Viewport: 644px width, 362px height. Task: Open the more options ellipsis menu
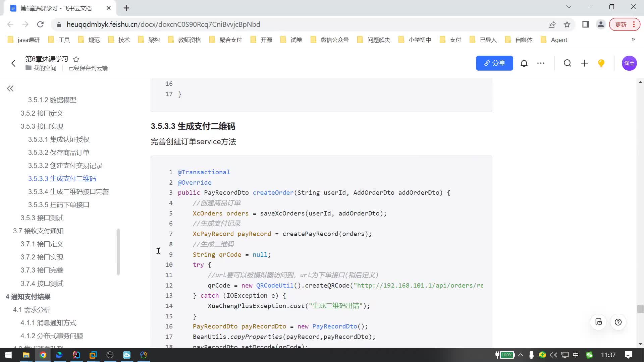541,63
